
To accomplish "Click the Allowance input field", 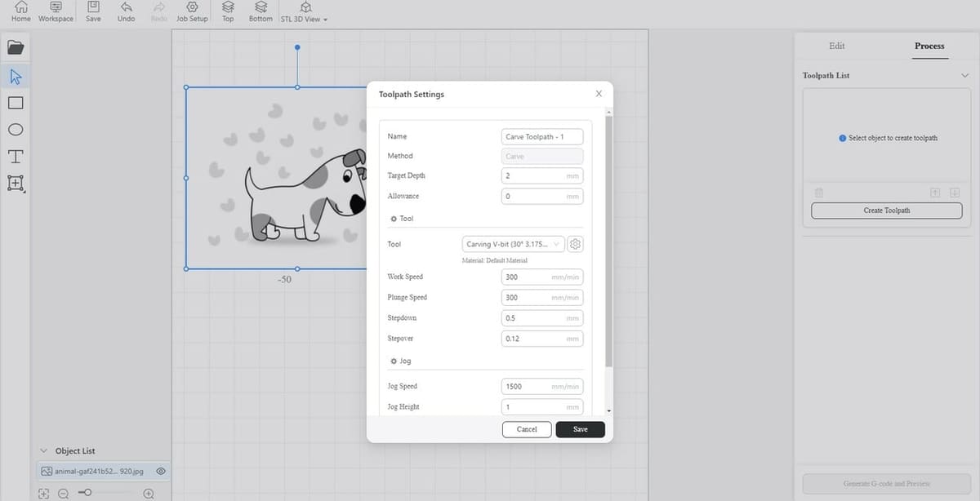I will (x=542, y=197).
